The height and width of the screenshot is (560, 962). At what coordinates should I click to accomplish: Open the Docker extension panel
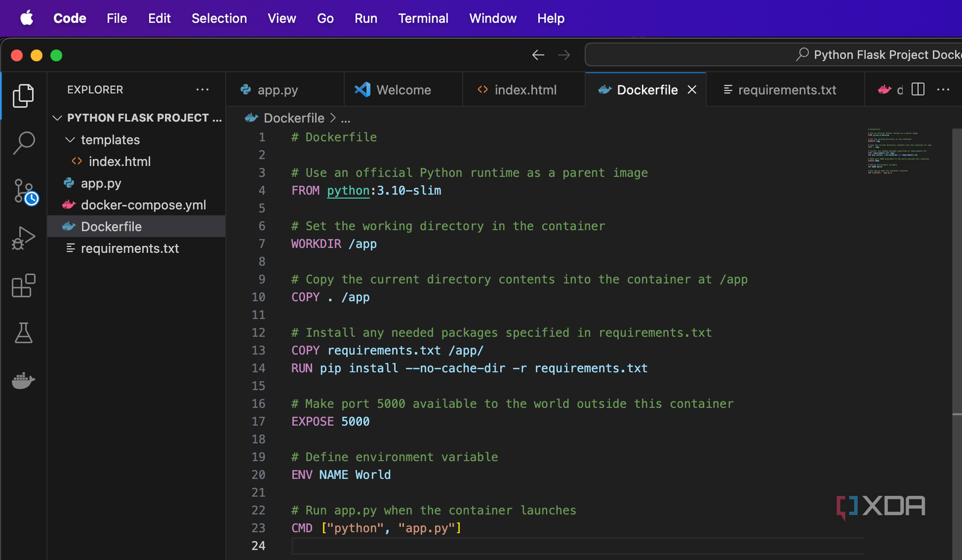[24, 381]
